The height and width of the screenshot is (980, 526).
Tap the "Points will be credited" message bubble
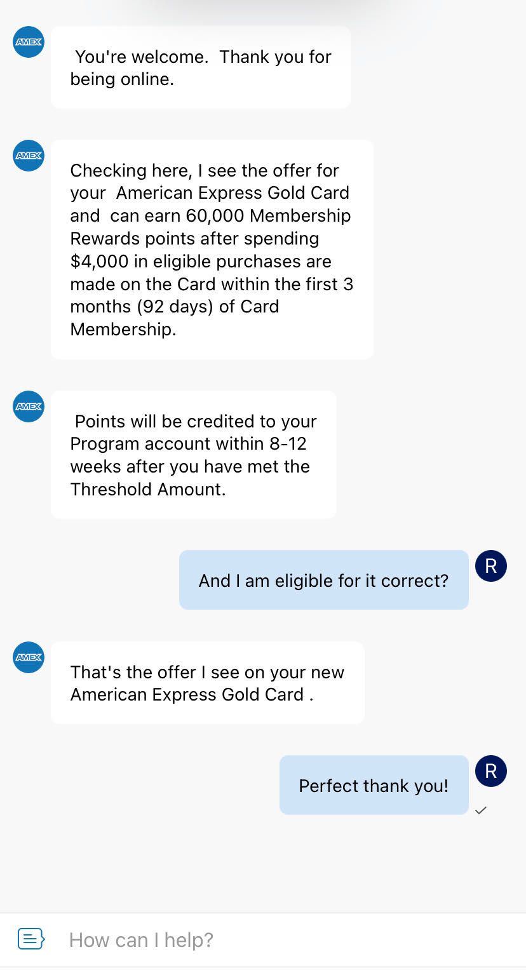pos(193,455)
